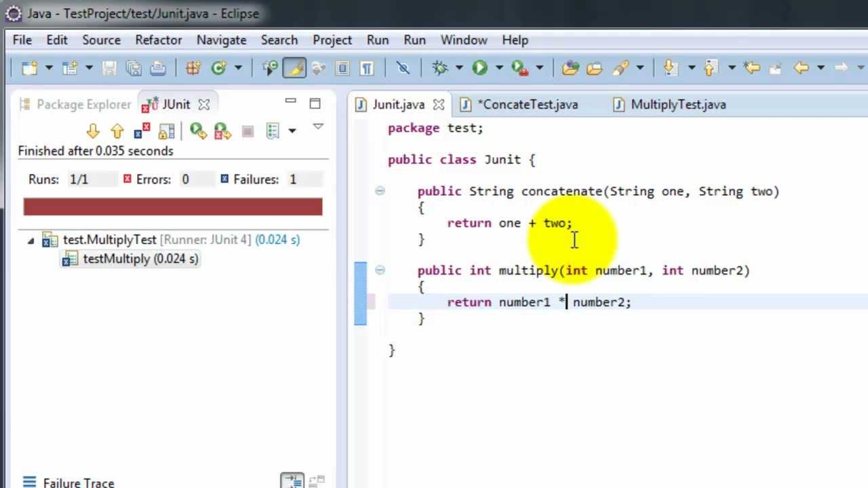
Task: Click the New Java Class icon
Action: pyautogui.click(x=218, y=68)
